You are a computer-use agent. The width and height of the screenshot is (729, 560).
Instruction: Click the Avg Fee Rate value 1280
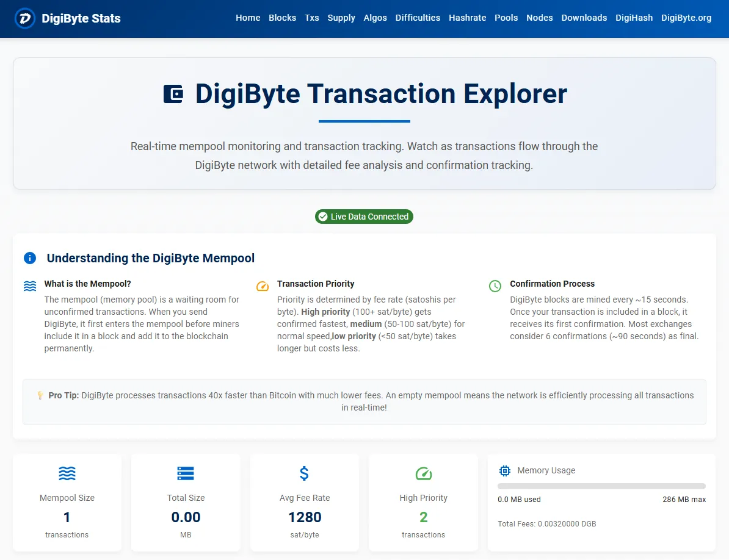pyautogui.click(x=305, y=517)
